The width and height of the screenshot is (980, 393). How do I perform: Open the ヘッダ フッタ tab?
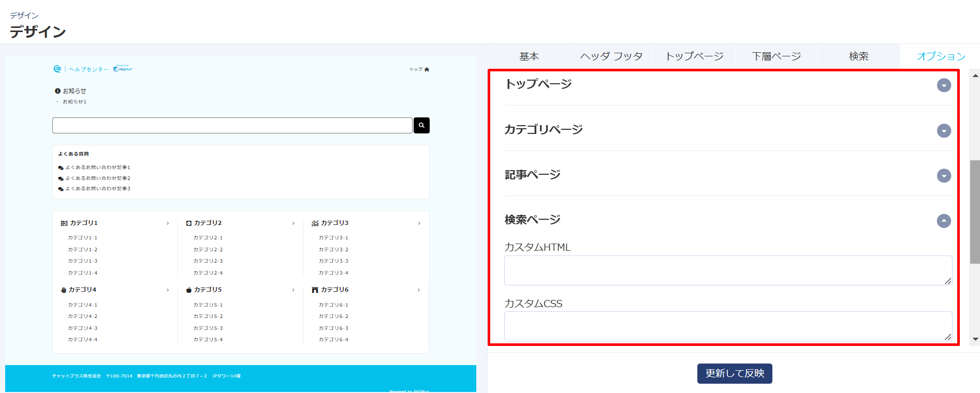tap(611, 56)
